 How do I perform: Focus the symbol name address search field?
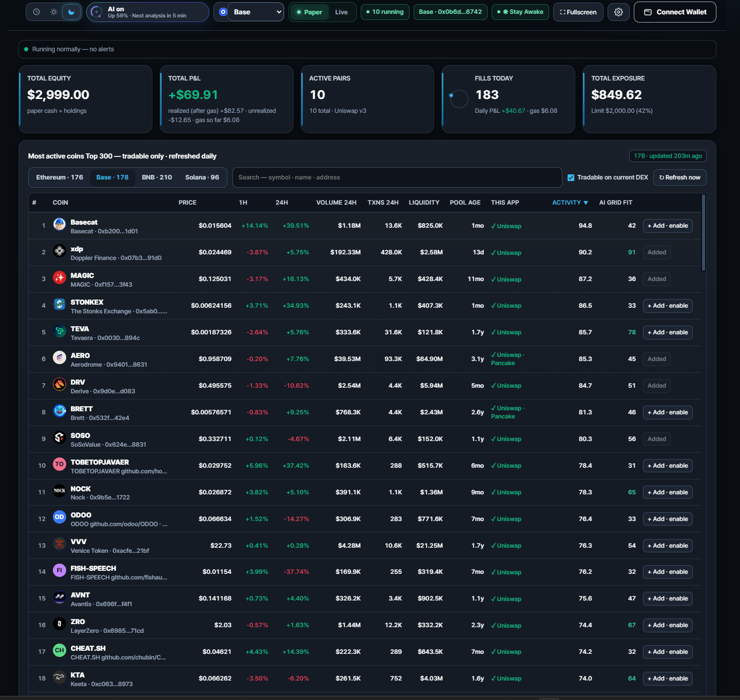[397, 177]
